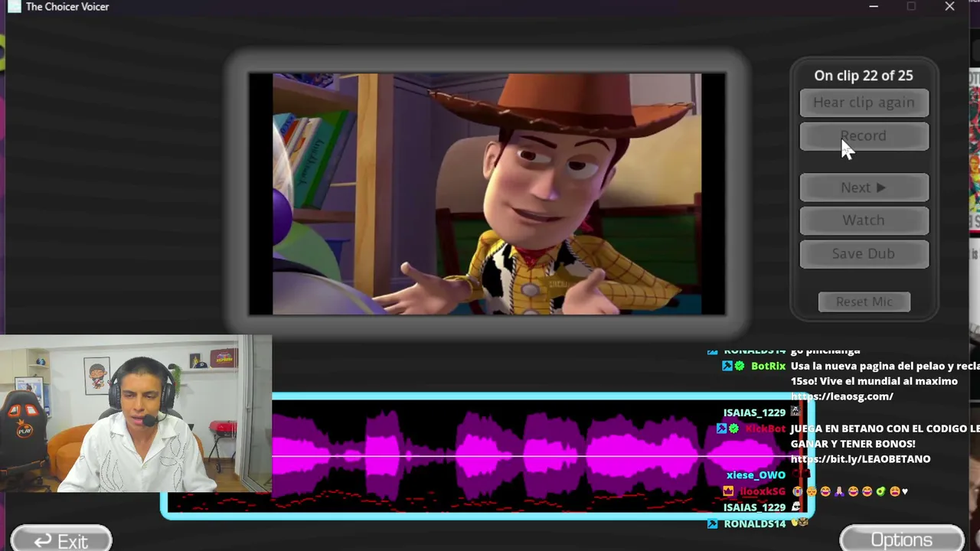
Task: Click the 'On clip 22 of 25' label
Action: click(864, 76)
